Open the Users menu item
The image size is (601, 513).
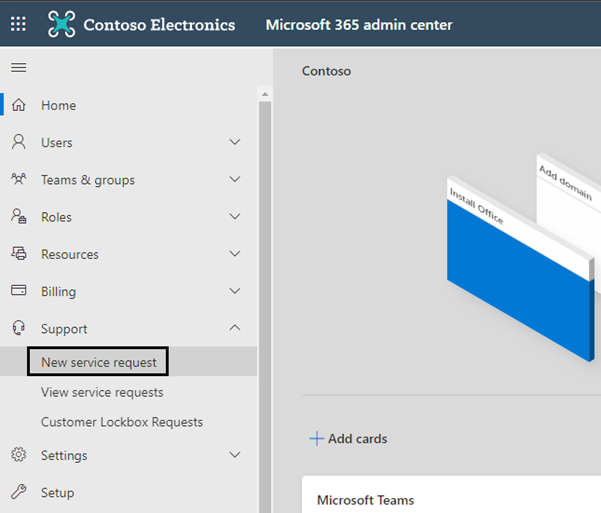128,142
